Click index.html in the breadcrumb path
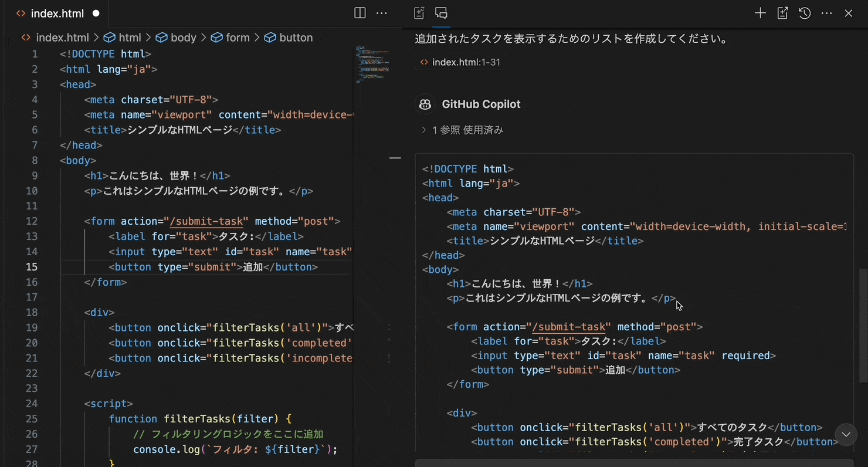 62,38
